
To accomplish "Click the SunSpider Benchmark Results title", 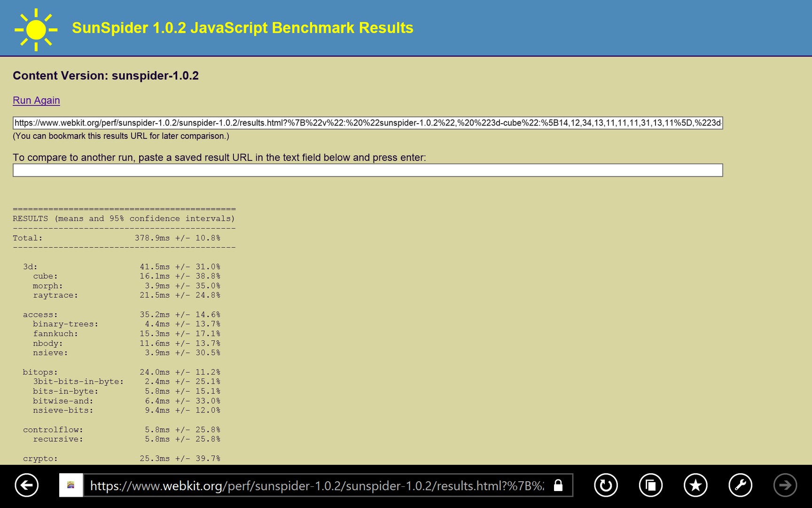I will [242, 28].
